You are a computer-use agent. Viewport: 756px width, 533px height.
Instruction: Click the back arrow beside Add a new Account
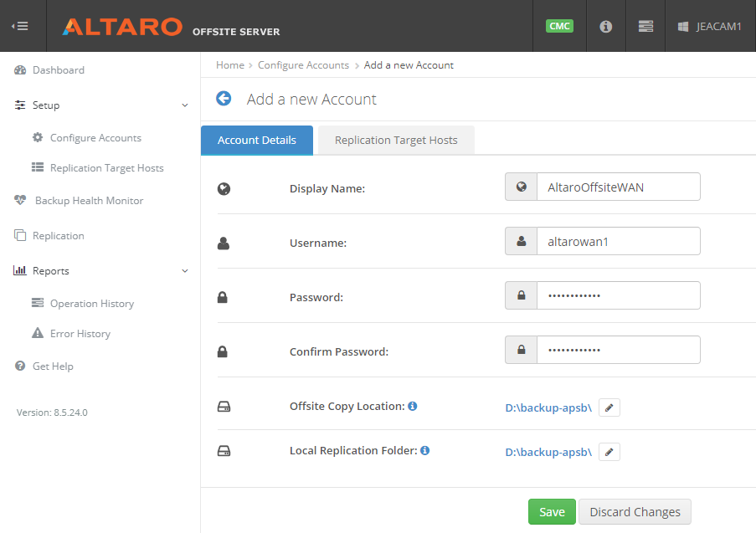click(224, 98)
